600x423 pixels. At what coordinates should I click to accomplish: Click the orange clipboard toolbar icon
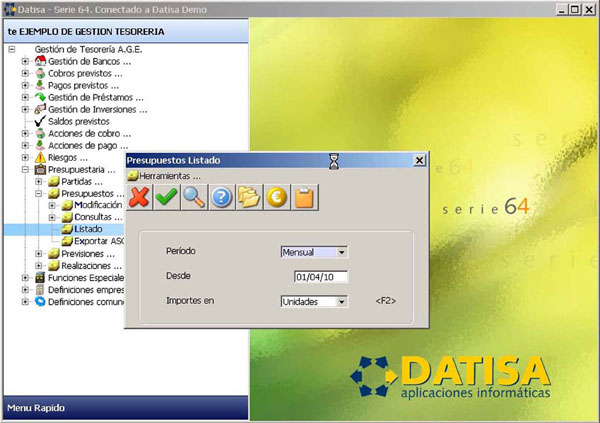[304, 197]
